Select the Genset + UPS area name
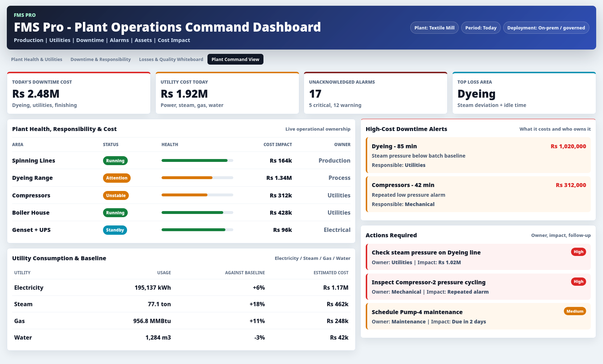This screenshot has height=364, width=603. pos(31,230)
